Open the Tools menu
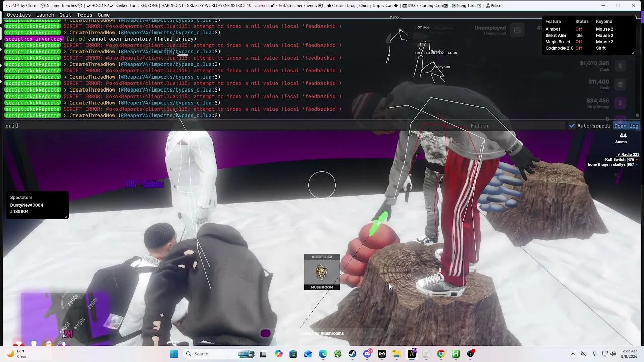Viewport: 644px width, 362px height. (85, 15)
